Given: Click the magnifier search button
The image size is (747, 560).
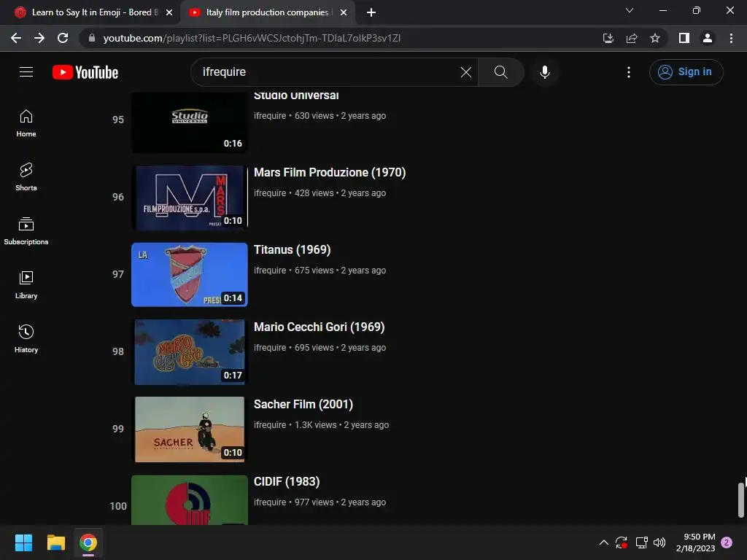Looking at the screenshot, I should [500, 72].
